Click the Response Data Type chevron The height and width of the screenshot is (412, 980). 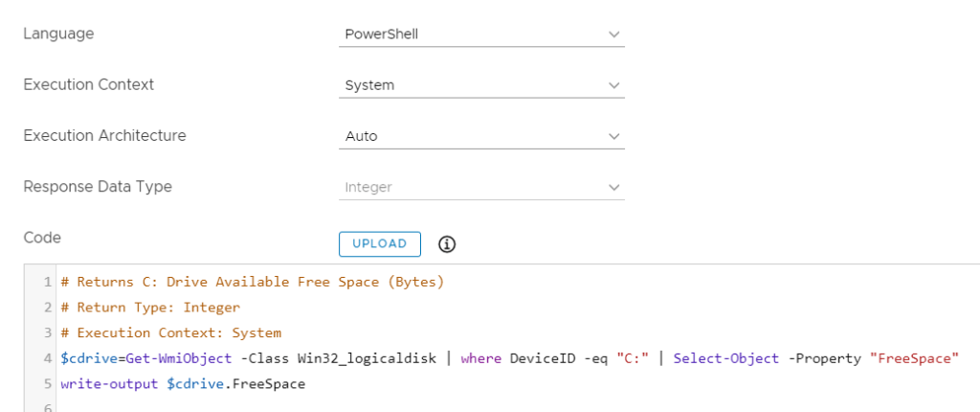[613, 187]
